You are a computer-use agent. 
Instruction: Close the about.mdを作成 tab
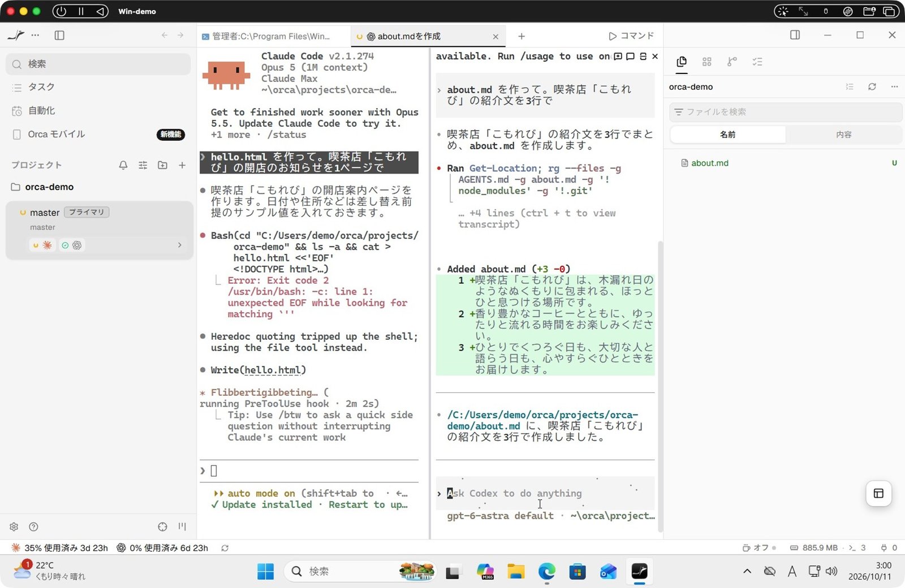pyautogui.click(x=495, y=37)
